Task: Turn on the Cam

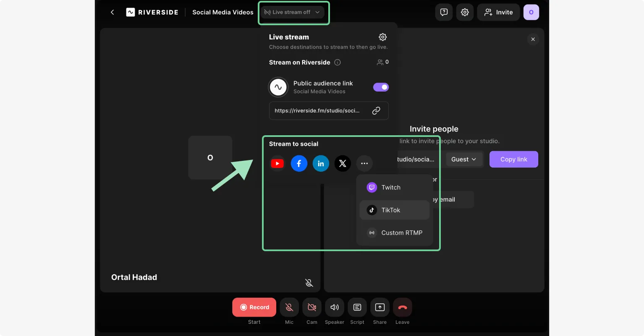Action: [312, 307]
